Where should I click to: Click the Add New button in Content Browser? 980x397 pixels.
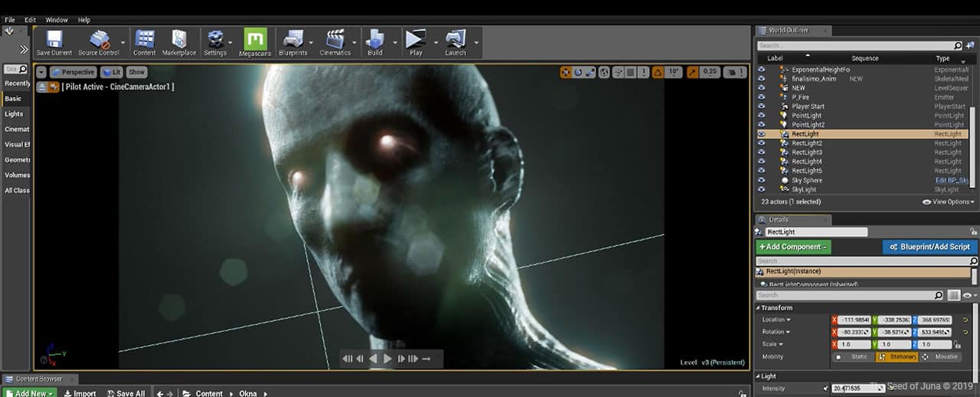pos(28,393)
